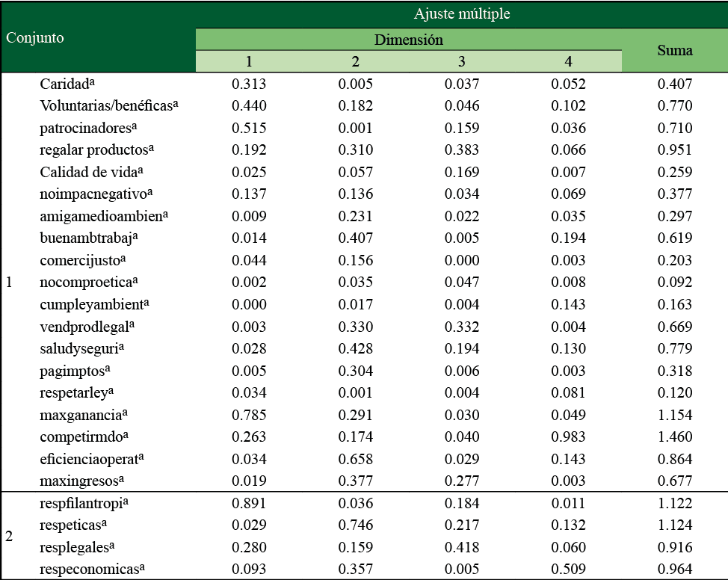The width and height of the screenshot is (728, 580).
Task: Select the 'Voluntarias/benéficas' row label
Action: click(109, 106)
